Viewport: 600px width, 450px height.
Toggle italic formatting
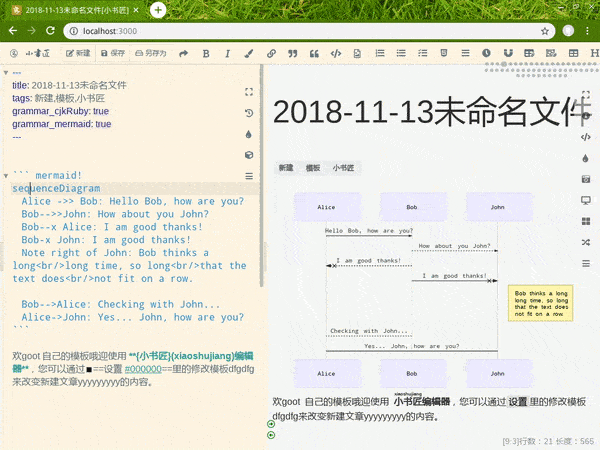tap(227, 54)
